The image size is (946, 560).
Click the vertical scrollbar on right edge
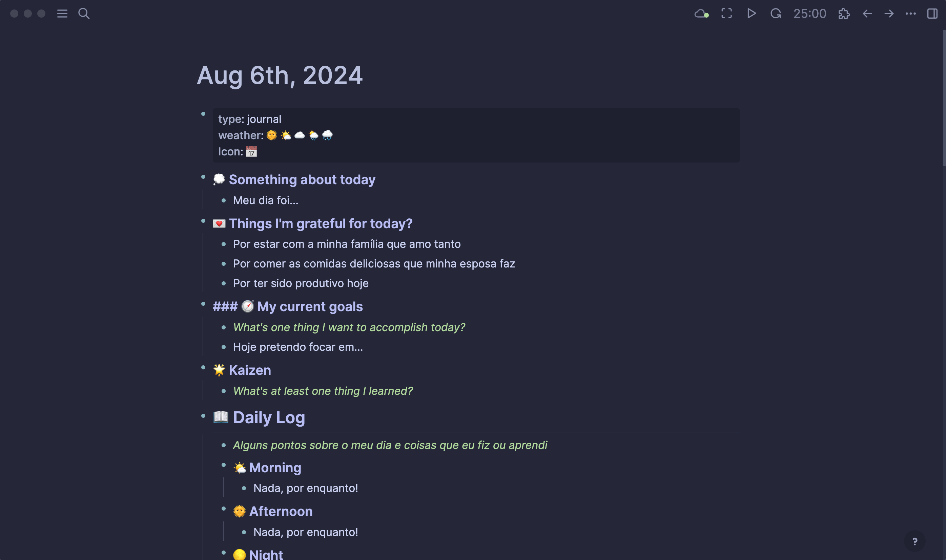click(x=944, y=98)
